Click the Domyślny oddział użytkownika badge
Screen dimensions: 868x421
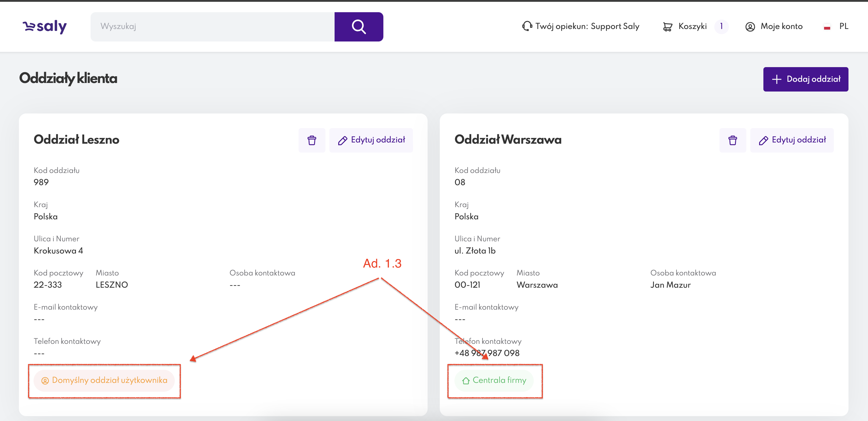(x=104, y=380)
